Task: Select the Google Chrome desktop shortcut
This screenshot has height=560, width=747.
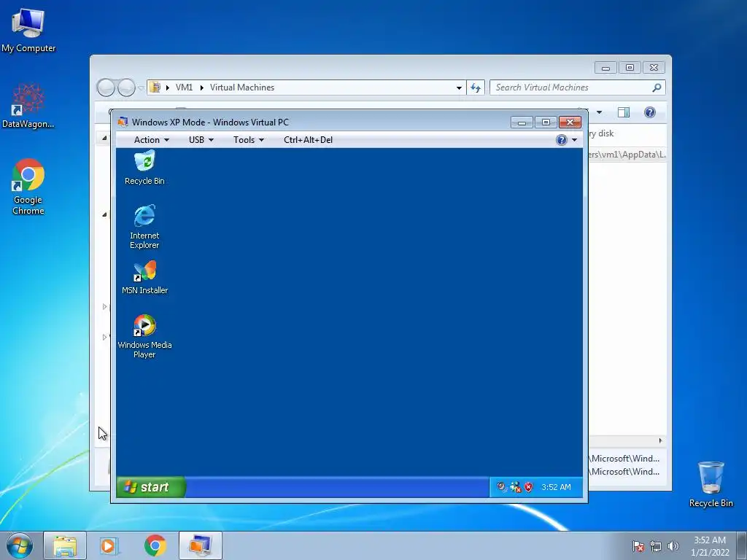Action: click(x=28, y=187)
